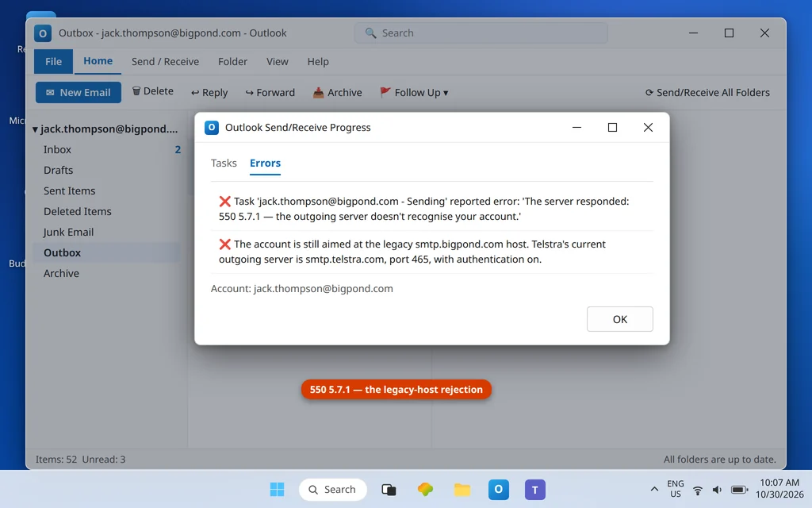The image size is (812, 508).
Task: Click the 'Items: 52 Unread: 3' status text
Action: click(80, 460)
